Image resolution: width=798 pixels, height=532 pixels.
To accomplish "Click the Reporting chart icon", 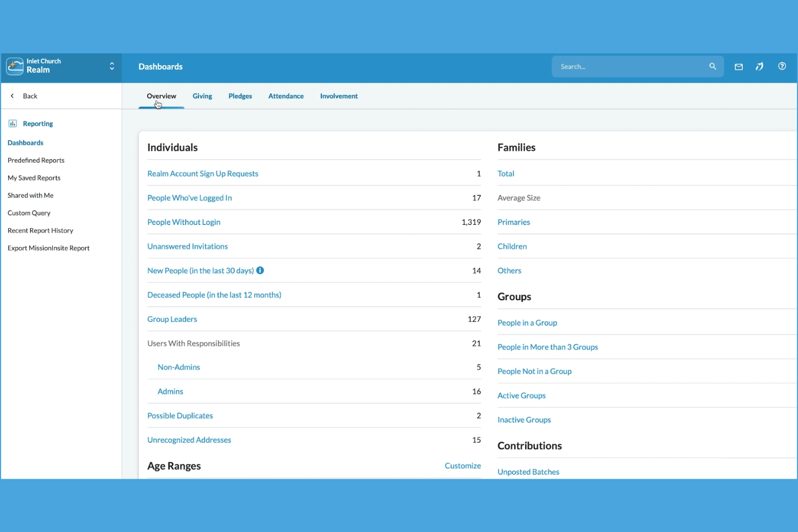I will coord(12,123).
